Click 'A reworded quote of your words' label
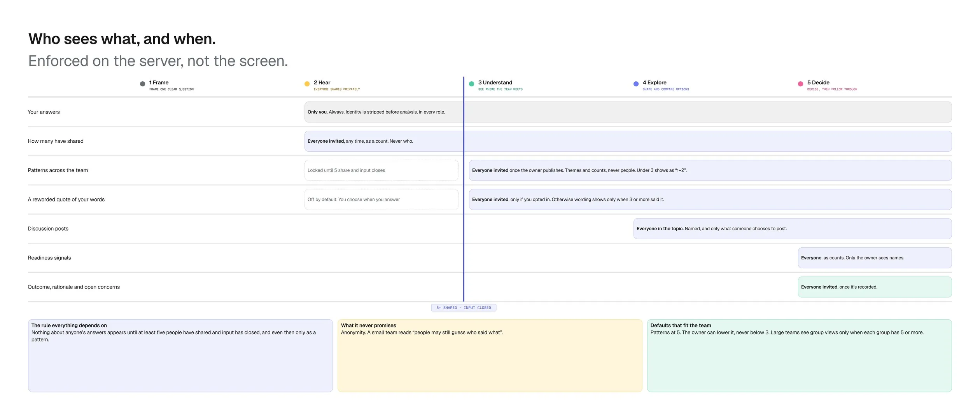Viewport: 980px width, 420px height. pyautogui.click(x=66, y=199)
